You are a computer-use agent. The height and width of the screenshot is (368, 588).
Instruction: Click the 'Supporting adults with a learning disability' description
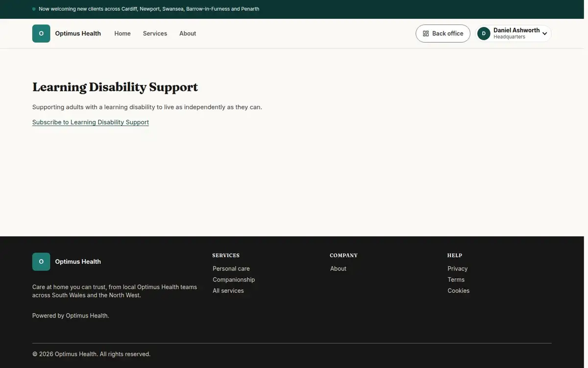(x=147, y=107)
